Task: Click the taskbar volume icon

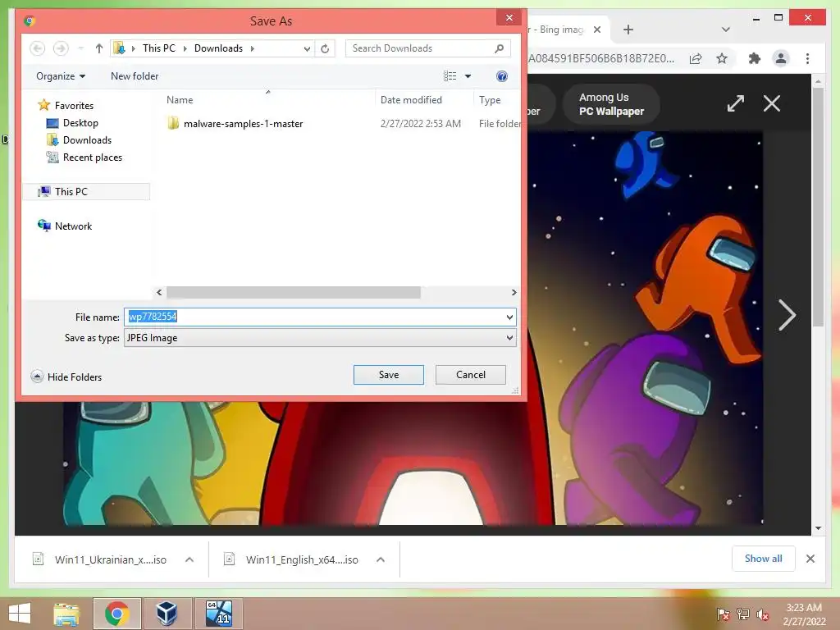Action: tap(762, 614)
